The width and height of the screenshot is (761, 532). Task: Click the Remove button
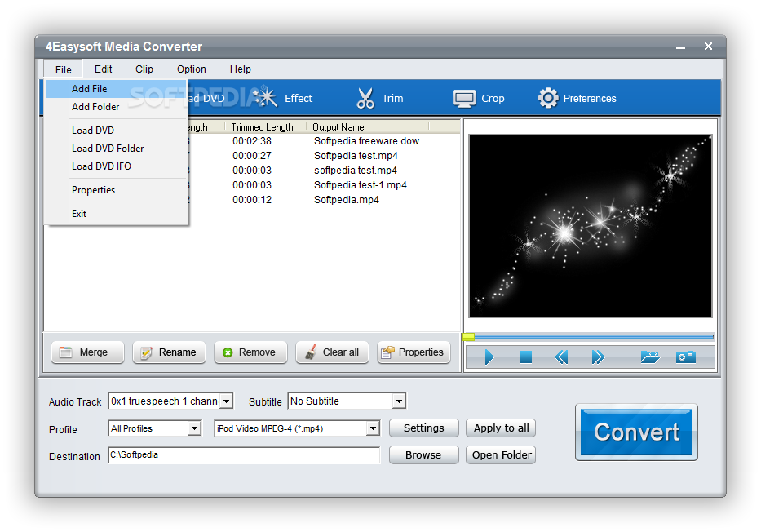tap(250, 352)
